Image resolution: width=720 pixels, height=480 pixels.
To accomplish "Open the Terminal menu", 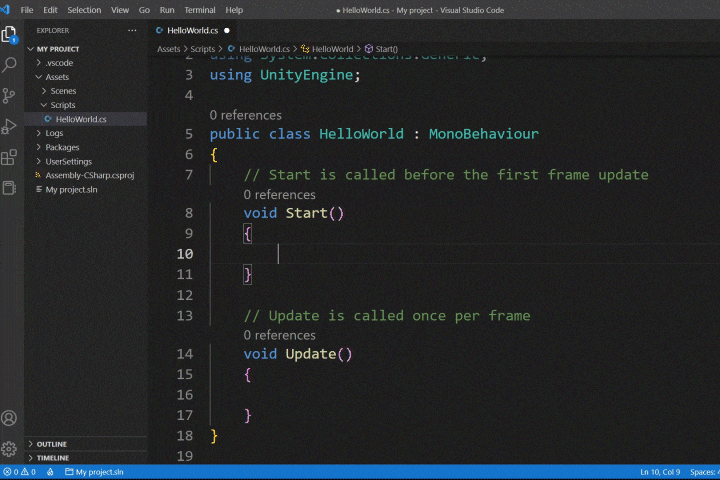I will tap(200, 10).
